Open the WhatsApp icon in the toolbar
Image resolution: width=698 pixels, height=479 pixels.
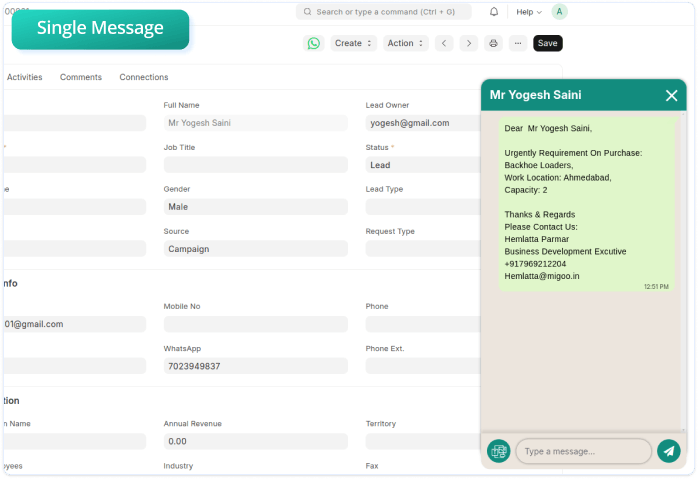pyautogui.click(x=314, y=43)
